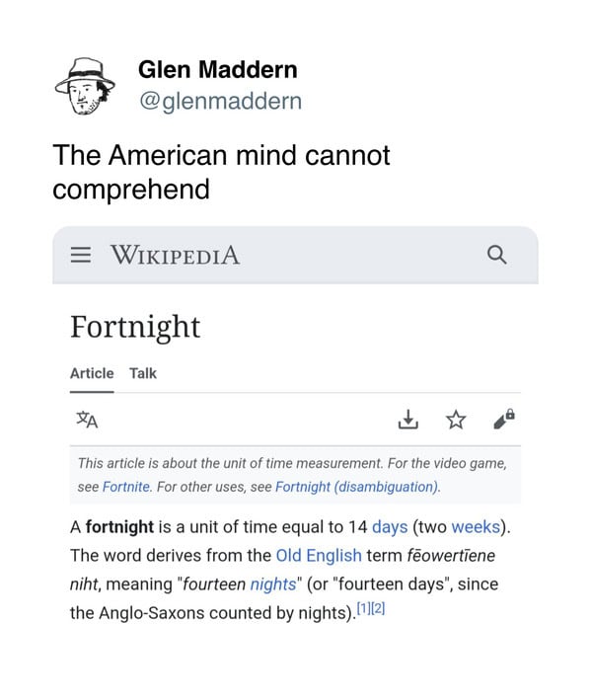
Task: Open citation reference [2]
Action: (x=378, y=608)
